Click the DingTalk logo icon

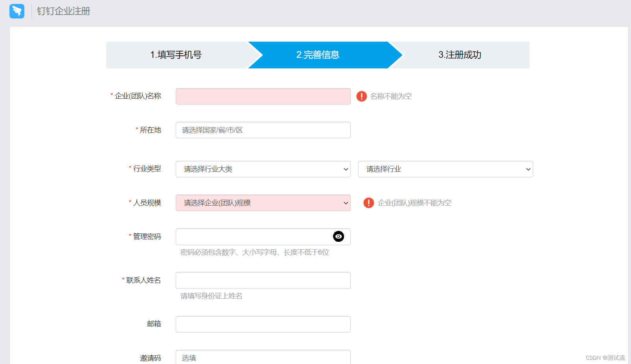[x=17, y=11]
